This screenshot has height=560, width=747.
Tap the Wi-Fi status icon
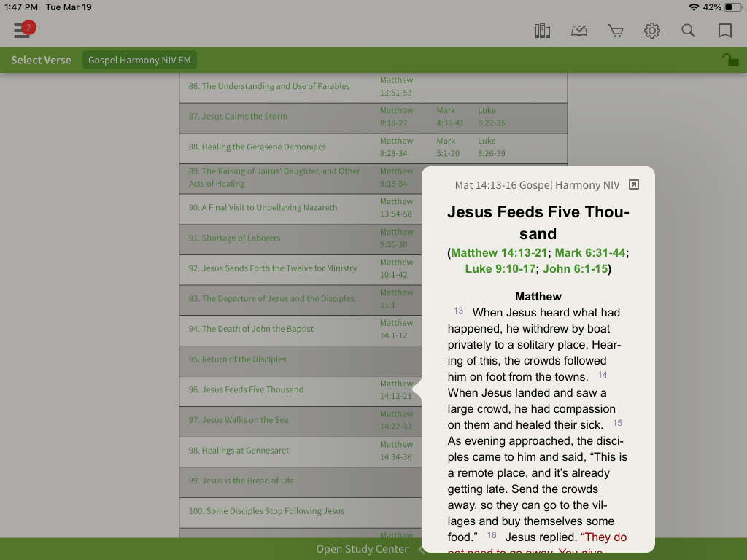694,7
